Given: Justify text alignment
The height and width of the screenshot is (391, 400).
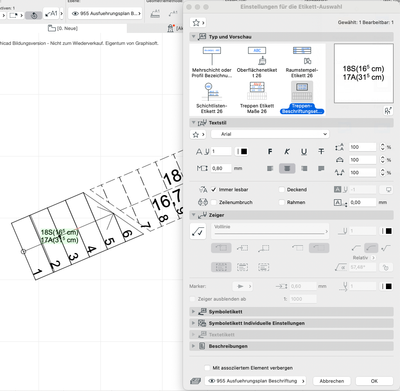Looking at the screenshot, I should [x=321, y=169].
